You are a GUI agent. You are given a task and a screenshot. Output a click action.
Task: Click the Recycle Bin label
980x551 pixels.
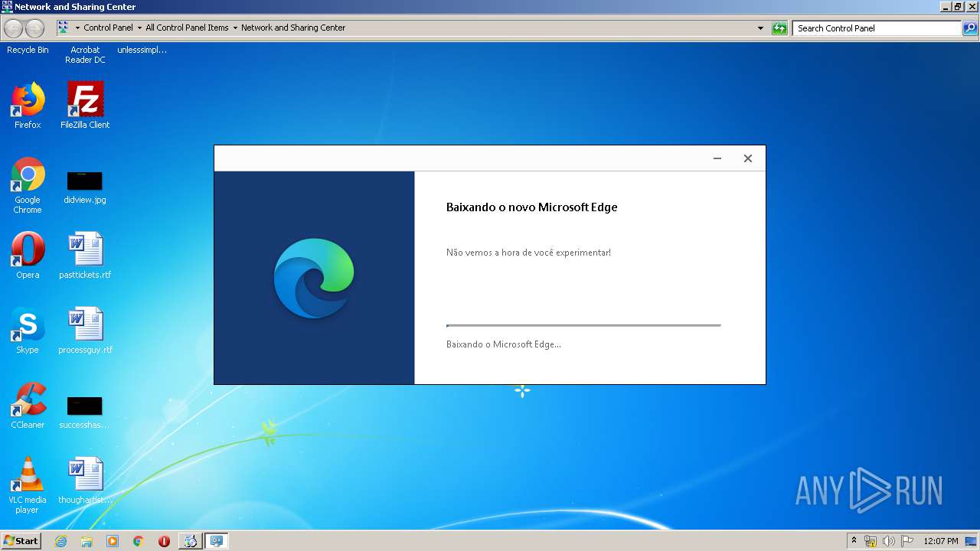tap(28, 50)
